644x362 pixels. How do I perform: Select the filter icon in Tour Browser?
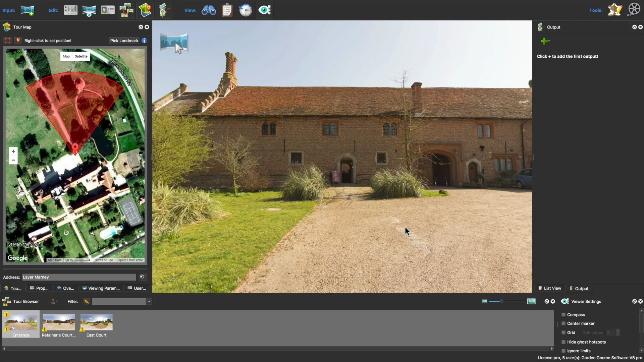pos(87,301)
